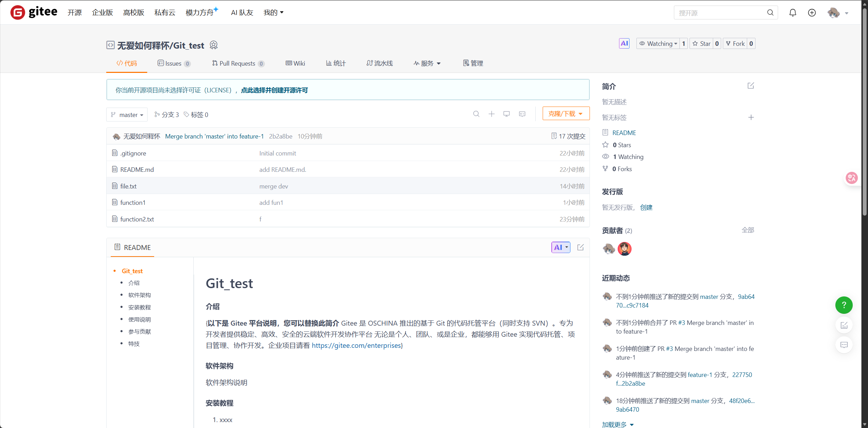Click the add file plus icon

pos(491,114)
